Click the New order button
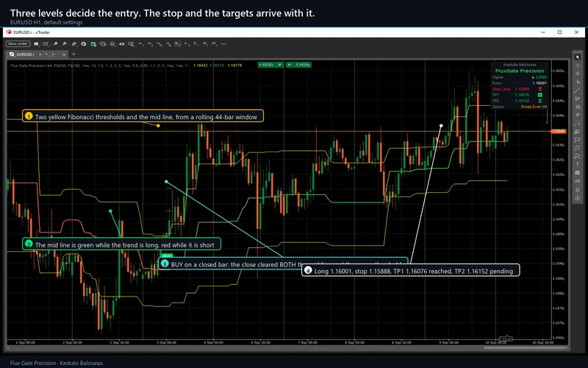Viewport: 588px width, 368px height. 18,44
